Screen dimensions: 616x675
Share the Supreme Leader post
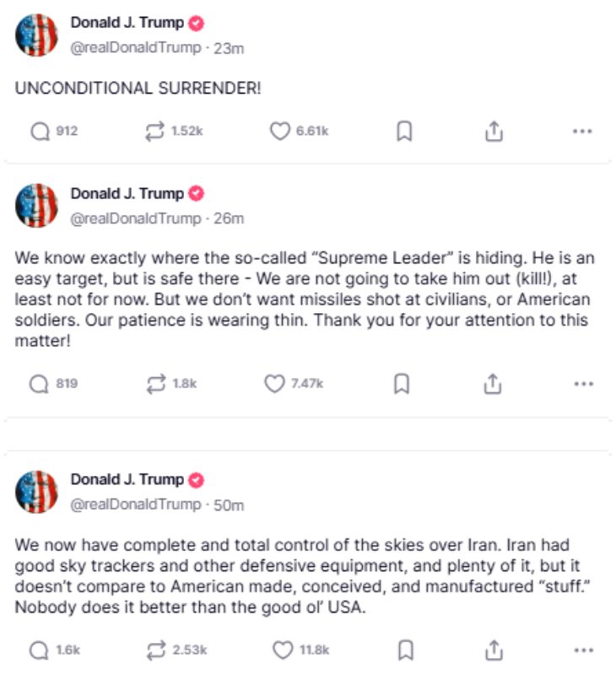coord(493,384)
